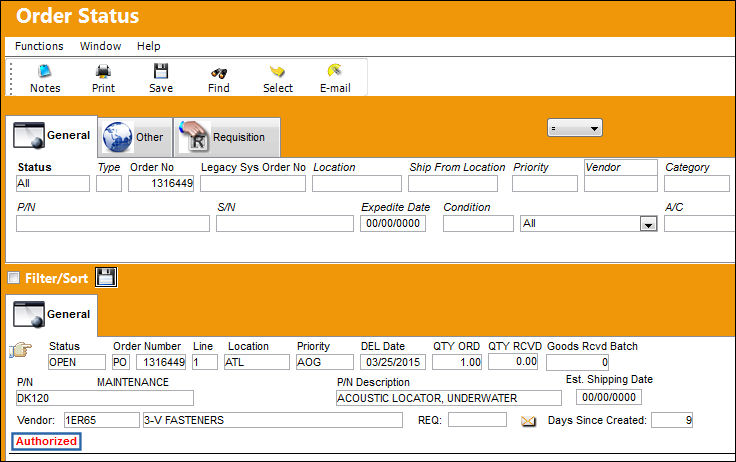Image resolution: width=736 pixels, height=462 pixels.
Task: Click the Goods Rcvd Batch value
Action: click(x=577, y=362)
